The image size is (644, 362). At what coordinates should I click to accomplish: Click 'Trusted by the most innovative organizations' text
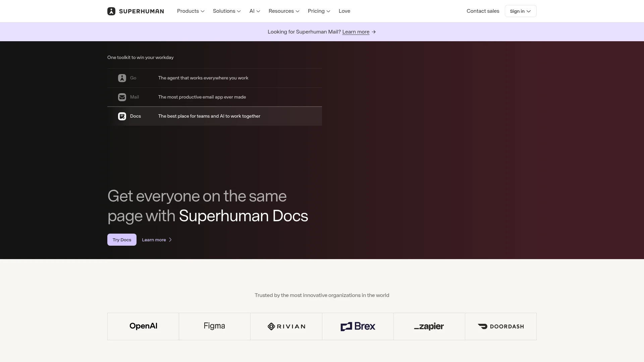point(322,295)
